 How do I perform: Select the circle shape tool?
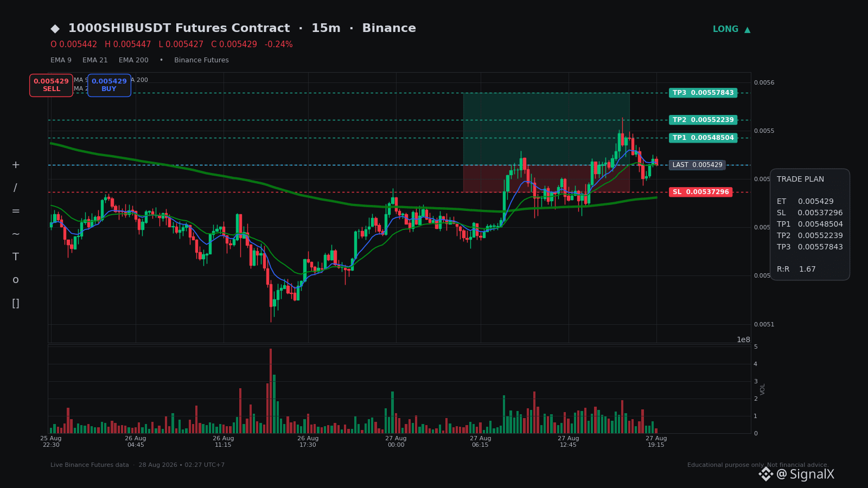[x=16, y=280]
